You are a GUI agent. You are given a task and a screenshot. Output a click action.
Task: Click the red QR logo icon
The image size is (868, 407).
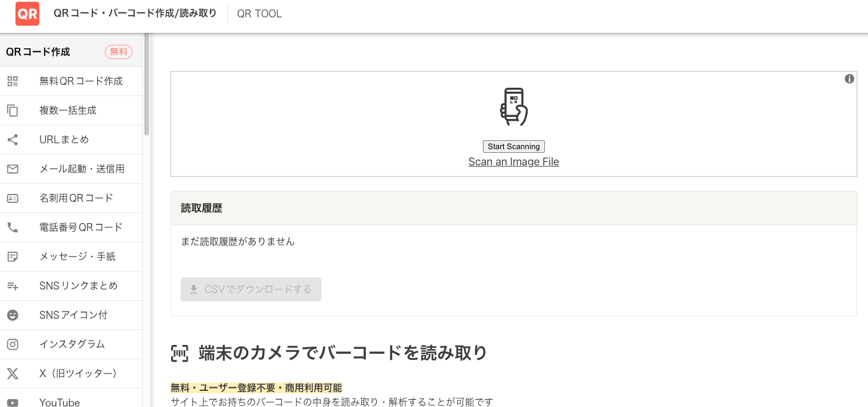point(27,13)
